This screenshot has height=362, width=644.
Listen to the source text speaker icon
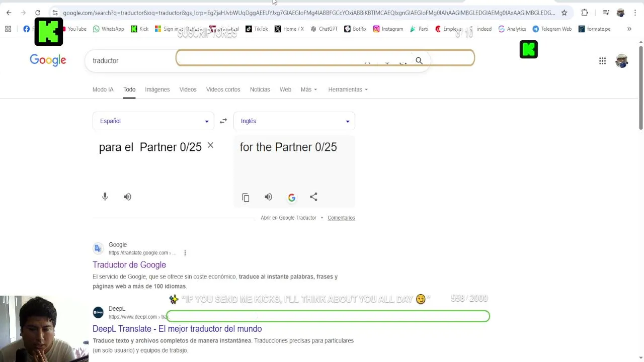coord(127,197)
